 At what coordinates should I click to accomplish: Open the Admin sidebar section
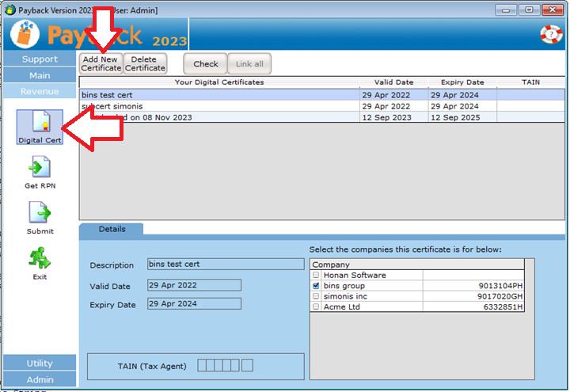tap(40, 379)
